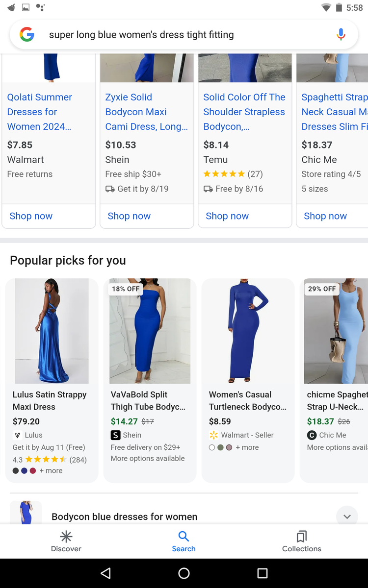Tap the Shein store logo icon

(x=116, y=435)
